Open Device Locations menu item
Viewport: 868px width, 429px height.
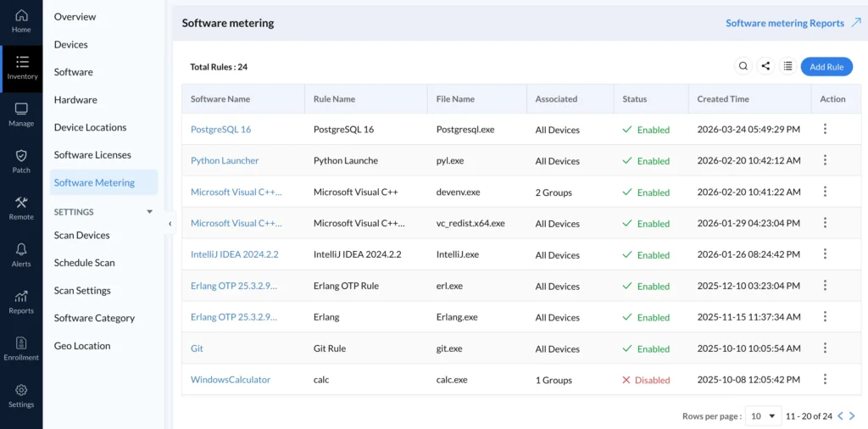coord(90,127)
